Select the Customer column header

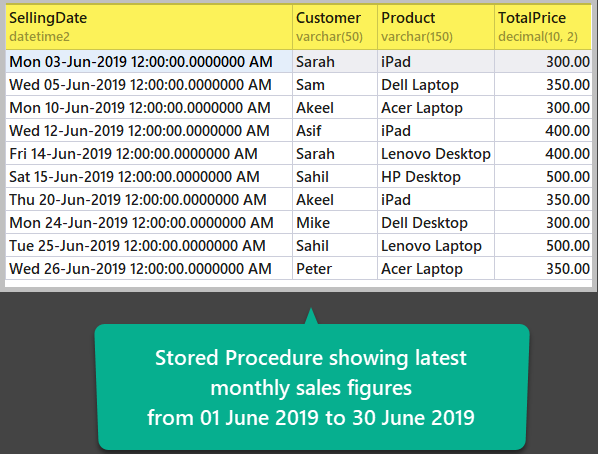point(335,27)
